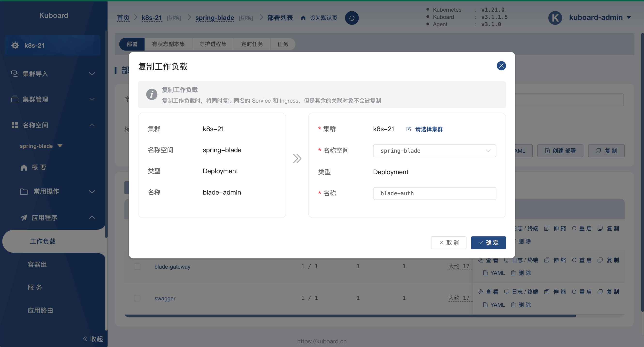Image resolution: width=644 pixels, height=347 pixels.
Task: Click the https://kuboard.cn footer link
Action: point(322,341)
